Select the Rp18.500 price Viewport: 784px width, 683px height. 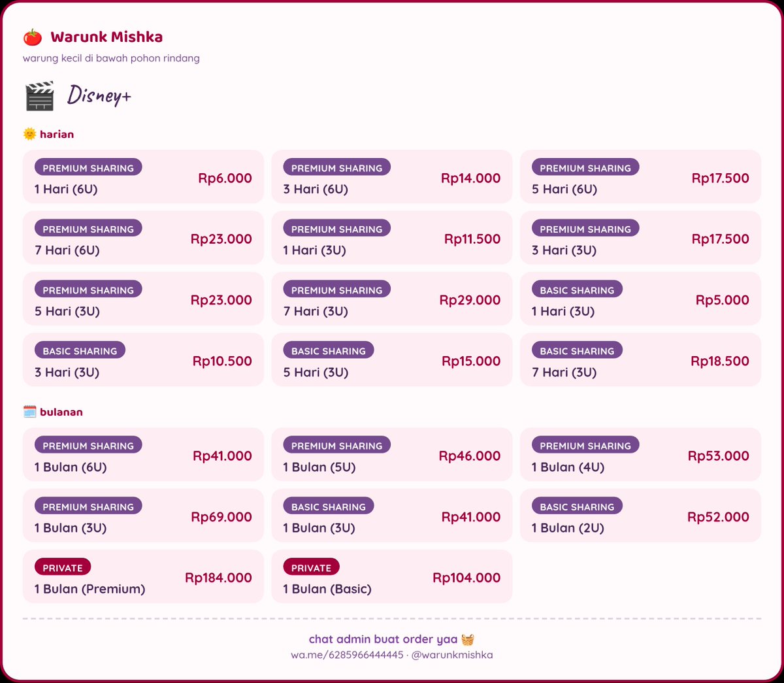720,361
